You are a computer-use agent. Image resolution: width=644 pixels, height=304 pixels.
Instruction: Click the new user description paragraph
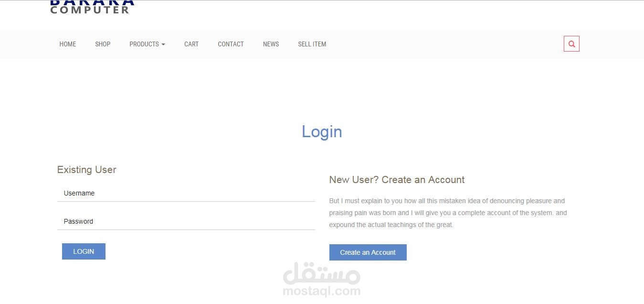pos(448,213)
